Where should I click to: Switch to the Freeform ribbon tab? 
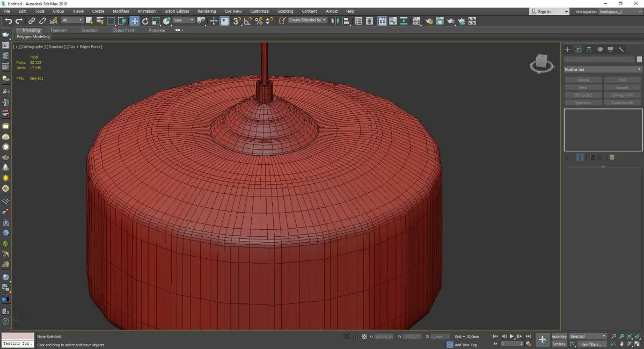58,31
